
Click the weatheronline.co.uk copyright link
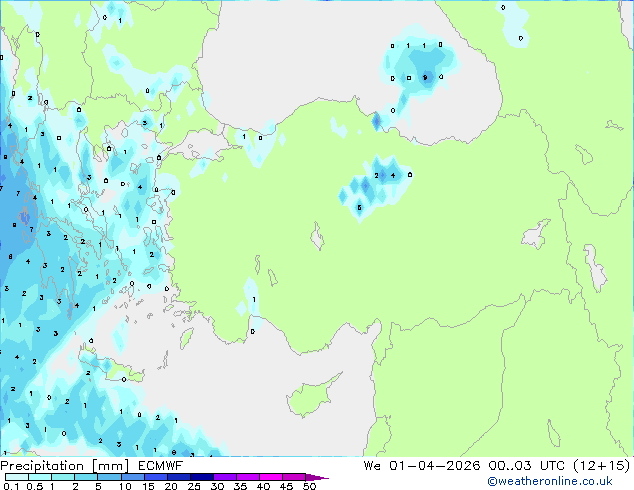click(x=550, y=481)
